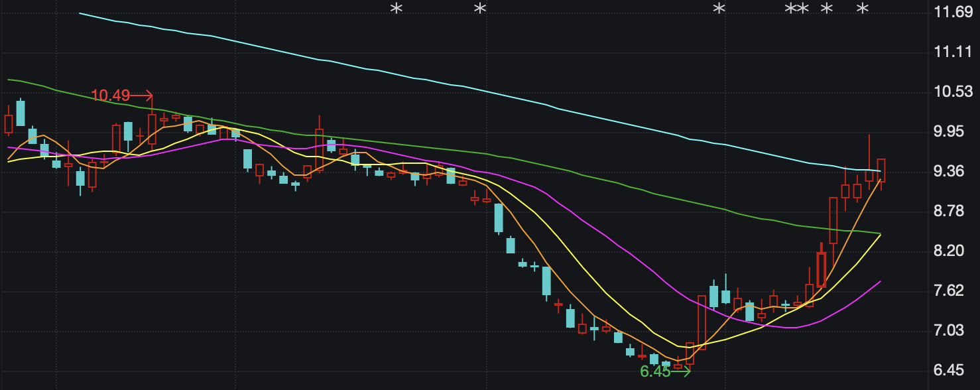Viewport: 980px width, 390px height.
Task: Click the second asterisk marker from left
Action: click(479, 9)
